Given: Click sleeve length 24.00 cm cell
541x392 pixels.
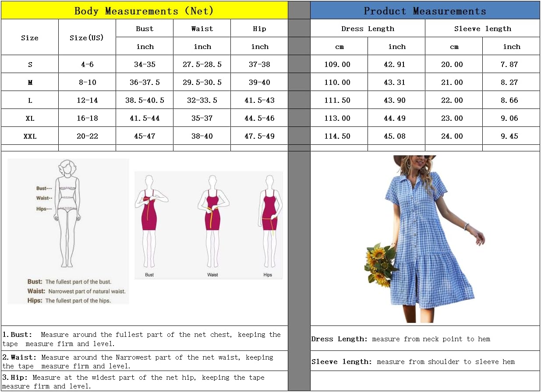Looking at the screenshot, I should coord(454,136).
